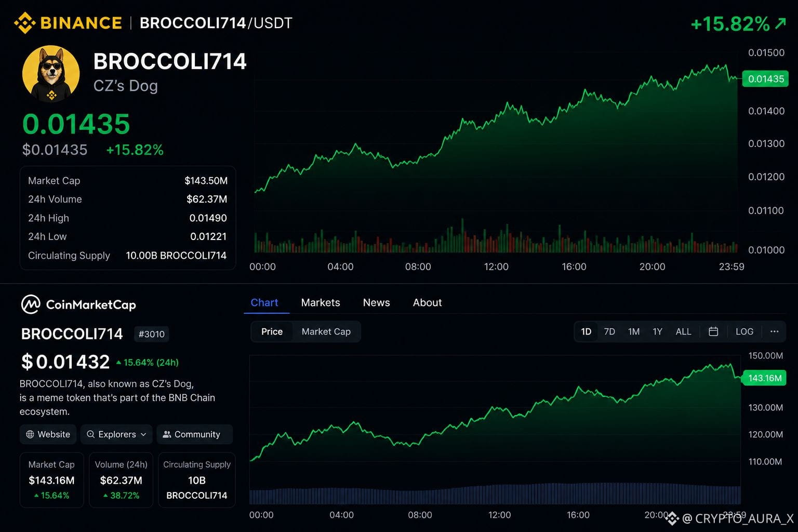Click the 24h Low value 0.01221
This screenshot has width=798, height=532.
[x=208, y=236]
